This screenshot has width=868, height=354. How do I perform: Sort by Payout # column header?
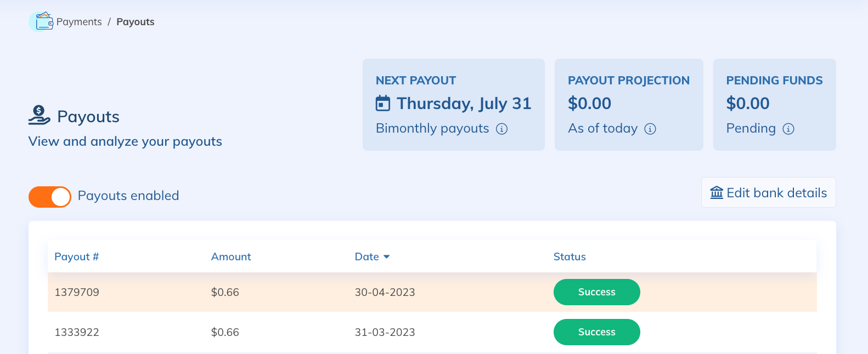(76, 256)
